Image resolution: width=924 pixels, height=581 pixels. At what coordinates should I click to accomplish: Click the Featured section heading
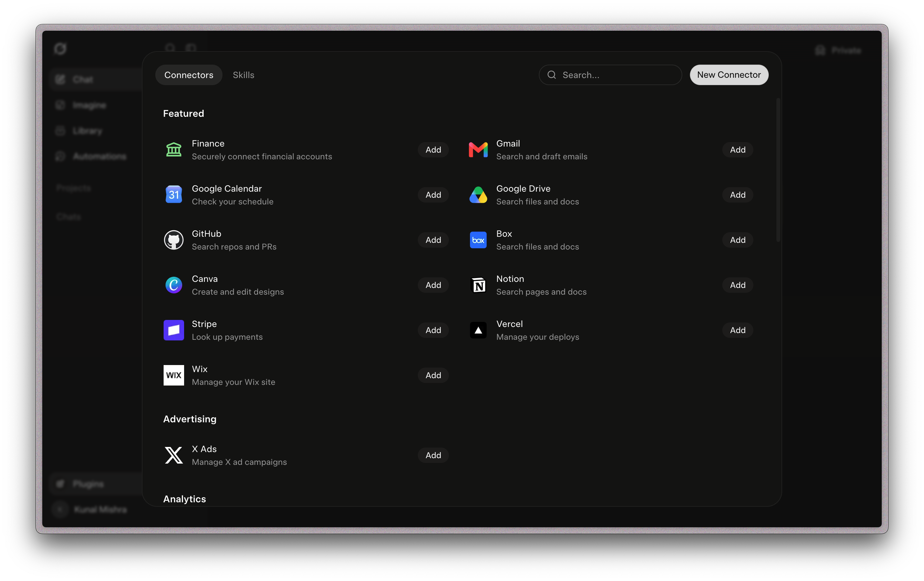pos(183,114)
